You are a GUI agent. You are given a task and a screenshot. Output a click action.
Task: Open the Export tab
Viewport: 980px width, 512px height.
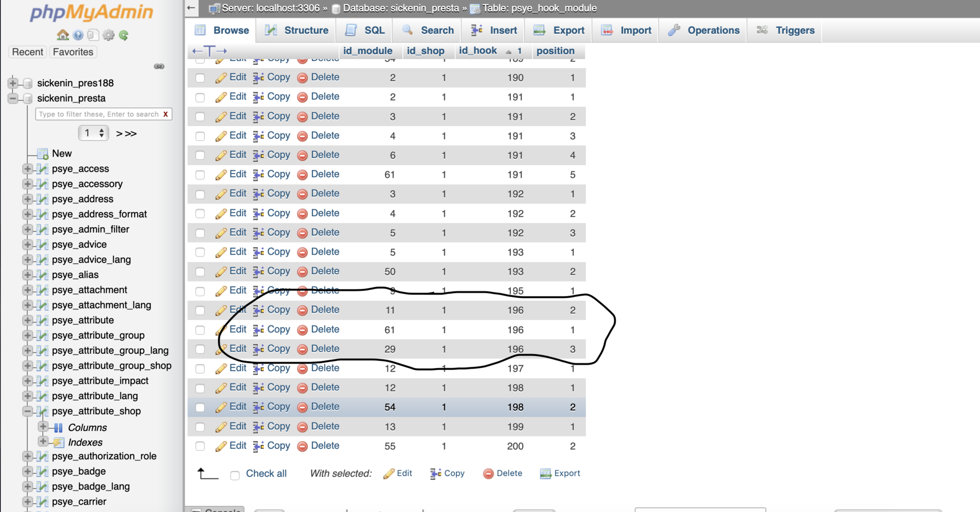[559, 30]
